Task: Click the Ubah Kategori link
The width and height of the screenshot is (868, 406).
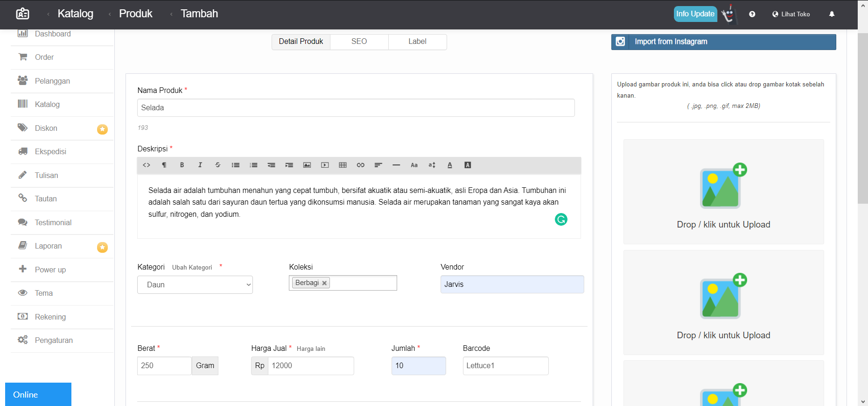Action: point(192,268)
